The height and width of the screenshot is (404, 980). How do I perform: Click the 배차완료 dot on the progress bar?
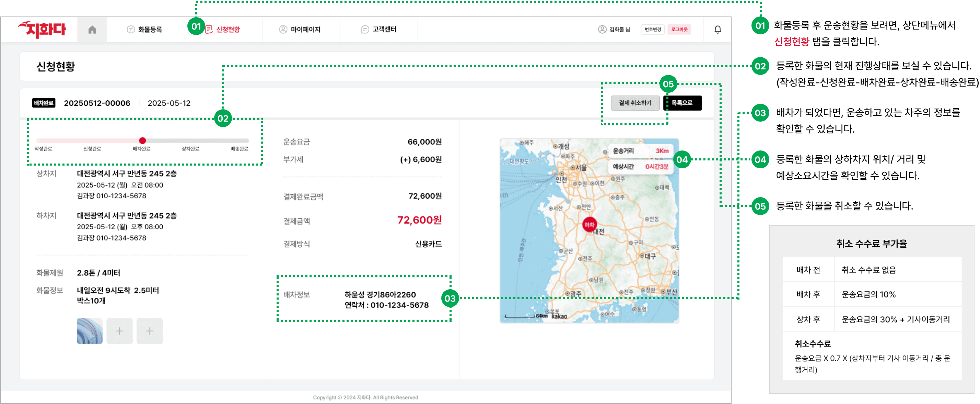pyautogui.click(x=142, y=141)
